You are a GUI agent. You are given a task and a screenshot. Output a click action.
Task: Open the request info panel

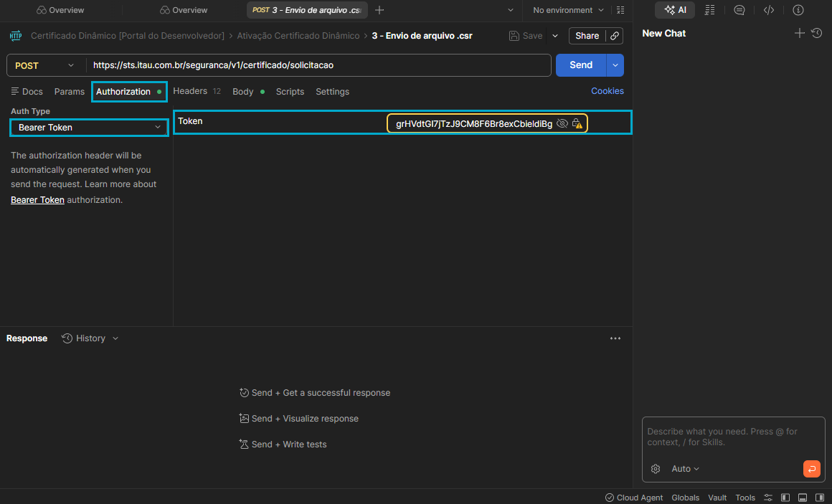click(798, 10)
